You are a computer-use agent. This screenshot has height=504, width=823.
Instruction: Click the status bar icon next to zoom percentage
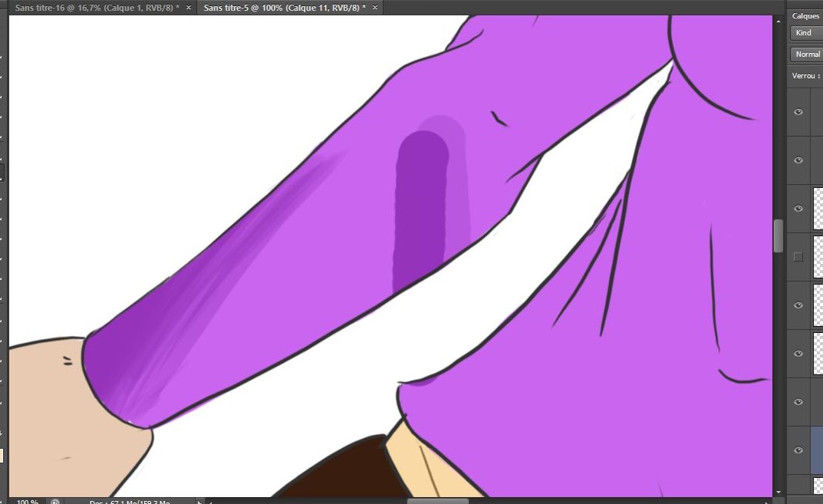[x=54, y=502]
